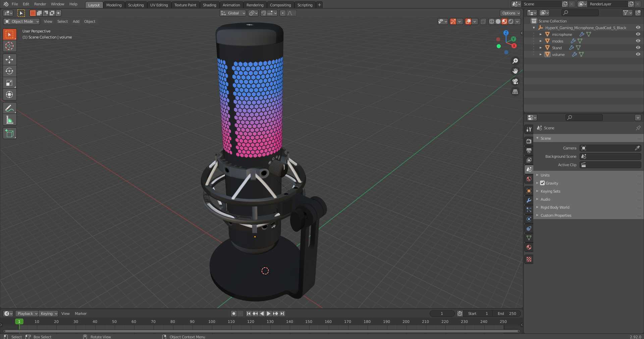Open the Global orientation dropdown
Viewport: 644px width, 339px height.
233,13
